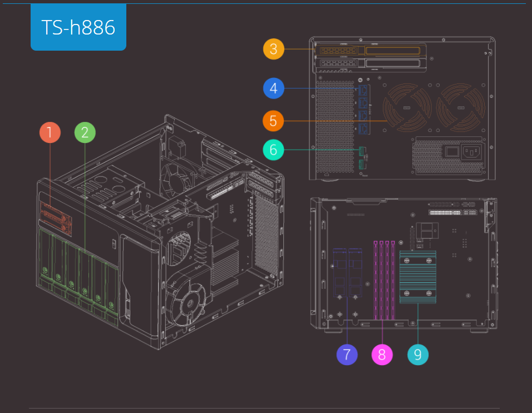Screen dimensions: 532x413
Task: Select the teal CPU heatsink in motherboard view
Action: tap(418, 277)
